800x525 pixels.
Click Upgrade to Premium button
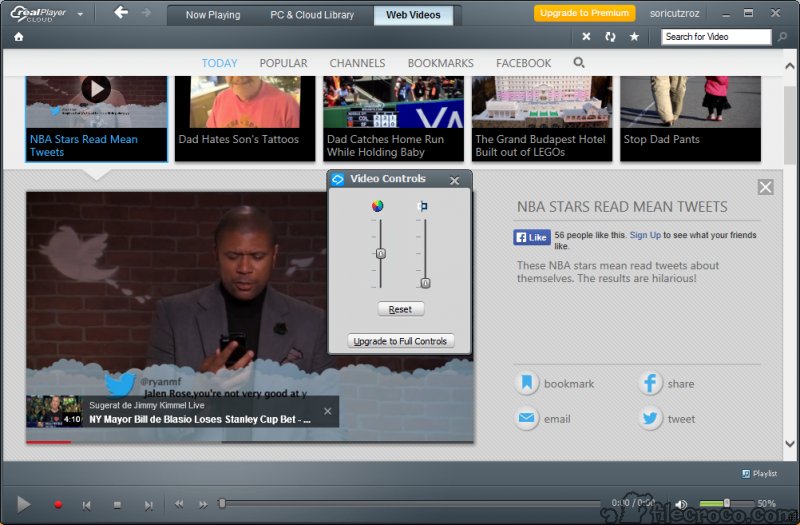(x=584, y=13)
